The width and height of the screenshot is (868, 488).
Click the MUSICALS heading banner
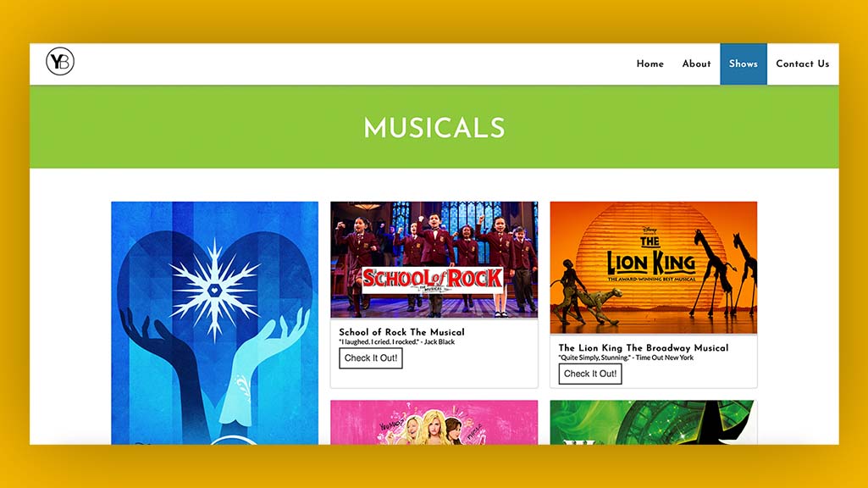coord(434,127)
